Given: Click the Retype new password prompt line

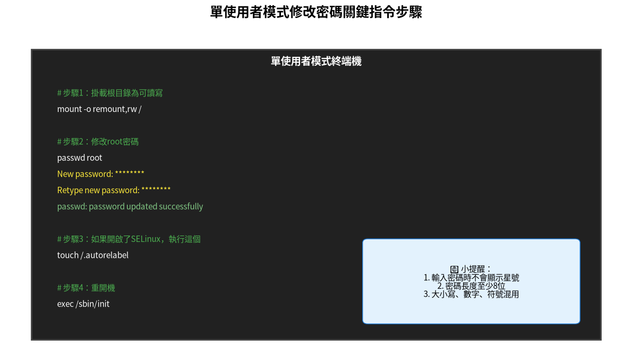Looking at the screenshot, I should click(114, 190).
